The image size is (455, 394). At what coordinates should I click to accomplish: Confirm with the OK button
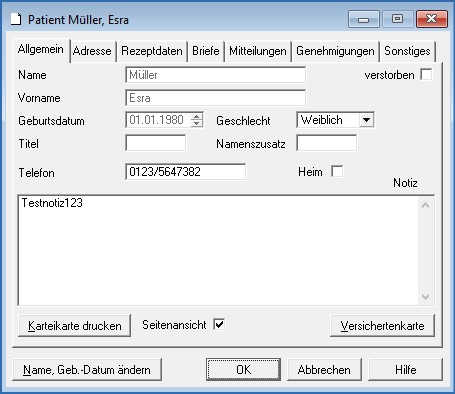(x=243, y=370)
